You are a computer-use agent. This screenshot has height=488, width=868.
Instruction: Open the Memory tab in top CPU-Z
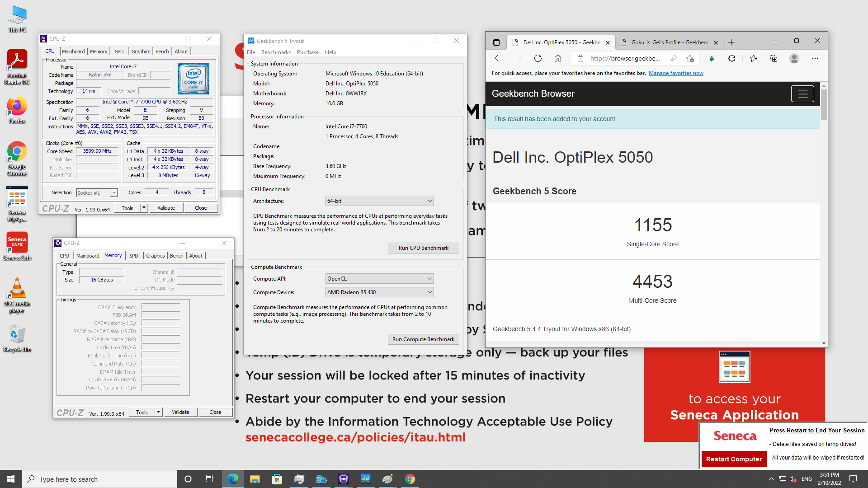[99, 52]
